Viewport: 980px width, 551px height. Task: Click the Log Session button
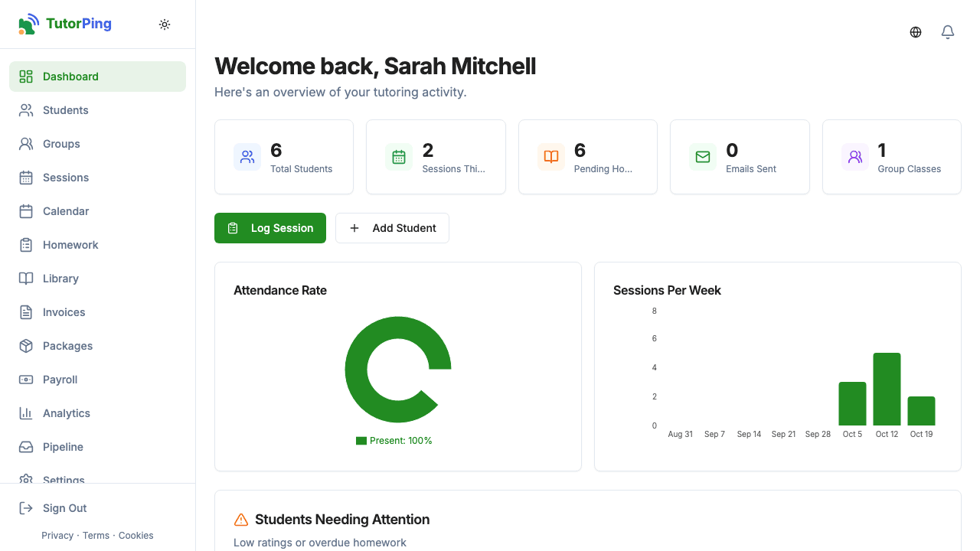270,228
